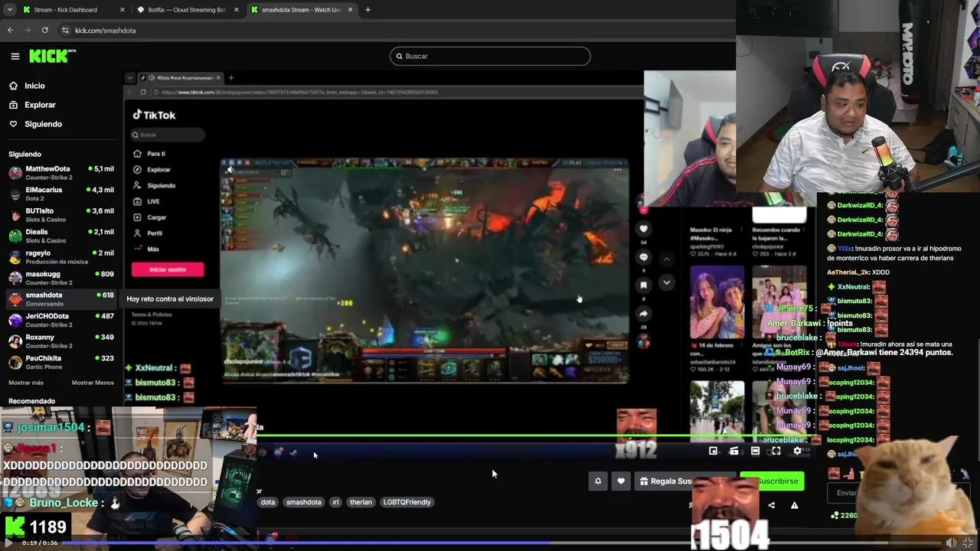
Task: Open the stream player settings gear
Action: (x=797, y=451)
